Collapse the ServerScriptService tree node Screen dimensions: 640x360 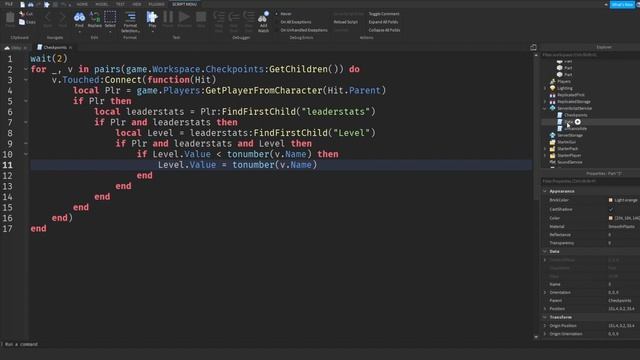(545, 109)
